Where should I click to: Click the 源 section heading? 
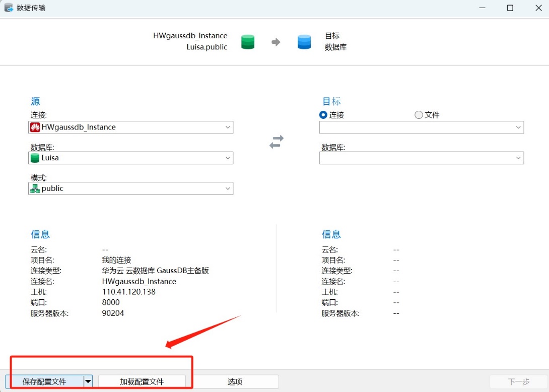tap(35, 101)
